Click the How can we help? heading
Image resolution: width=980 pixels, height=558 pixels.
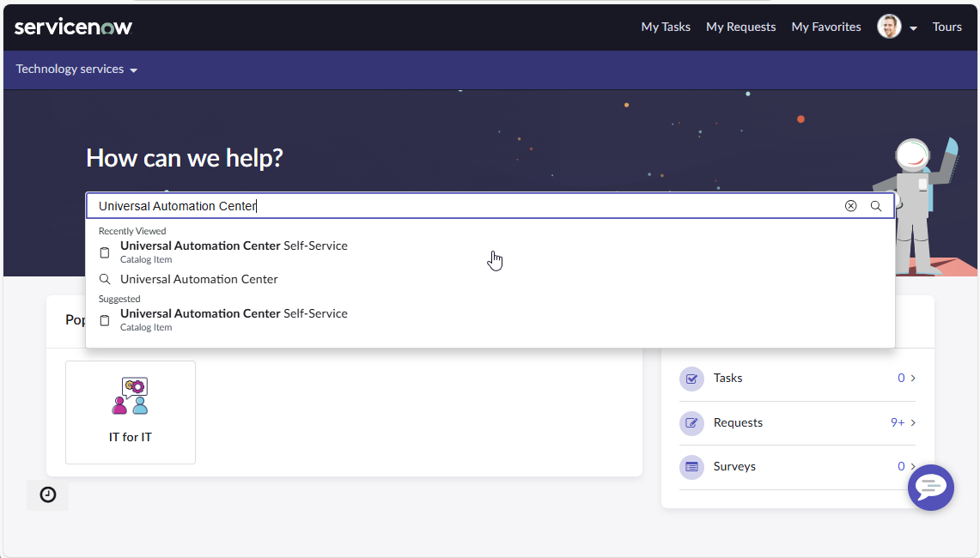tap(185, 158)
